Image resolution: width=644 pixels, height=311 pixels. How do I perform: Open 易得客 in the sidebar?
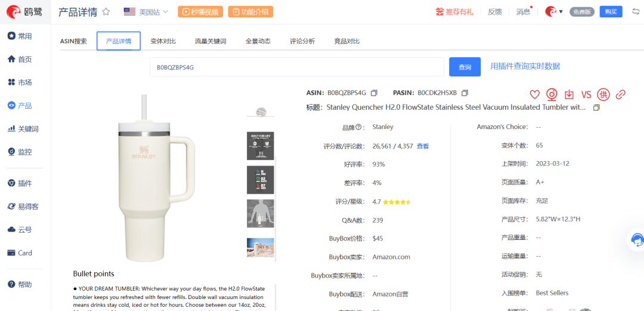(x=23, y=207)
